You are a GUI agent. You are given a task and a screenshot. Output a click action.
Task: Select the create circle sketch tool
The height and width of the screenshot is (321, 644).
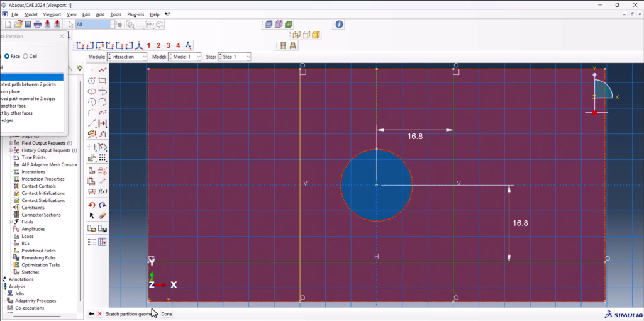[x=92, y=81]
